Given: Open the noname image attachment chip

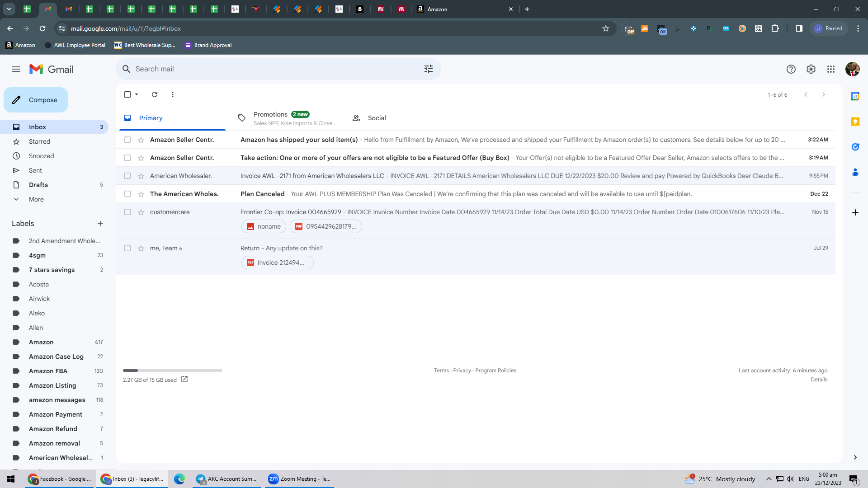Looking at the screenshot, I should 264,226.
